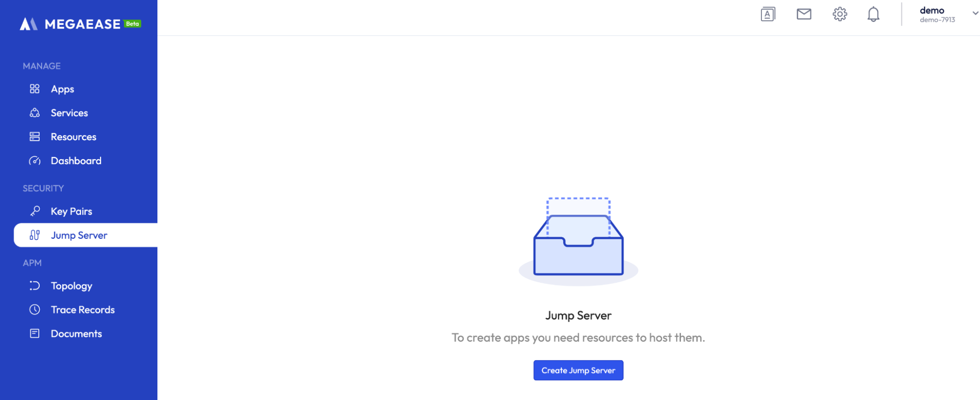The image size is (980, 400).
Task: Click the Key Pairs key icon
Action: 34,211
